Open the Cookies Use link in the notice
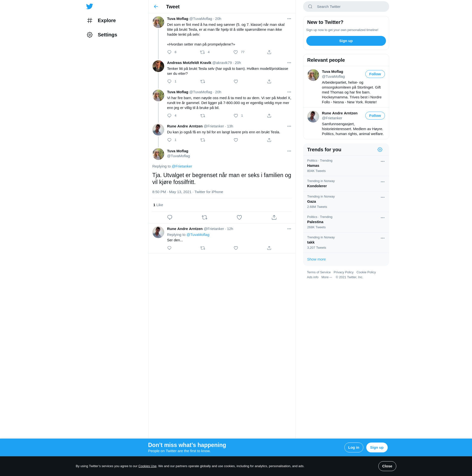The image size is (472, 476). coord(147,466)
